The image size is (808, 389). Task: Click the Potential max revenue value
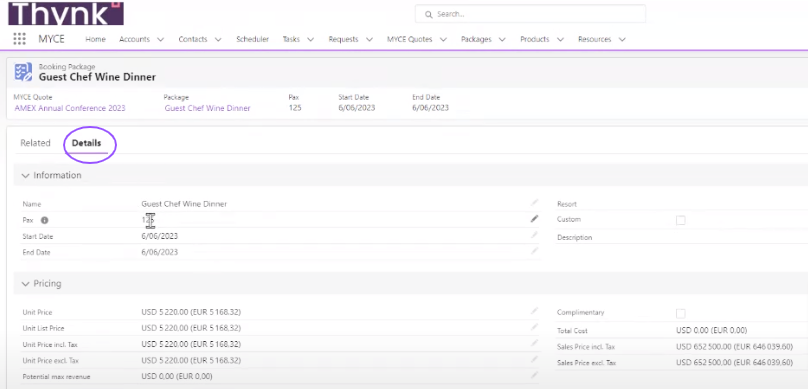tap(177, 376)
